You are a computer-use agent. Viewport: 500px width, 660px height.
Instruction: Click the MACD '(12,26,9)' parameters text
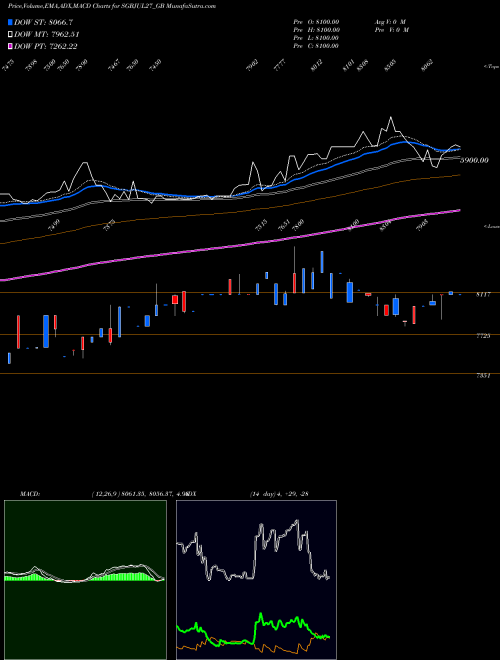[x=105, y=494]
